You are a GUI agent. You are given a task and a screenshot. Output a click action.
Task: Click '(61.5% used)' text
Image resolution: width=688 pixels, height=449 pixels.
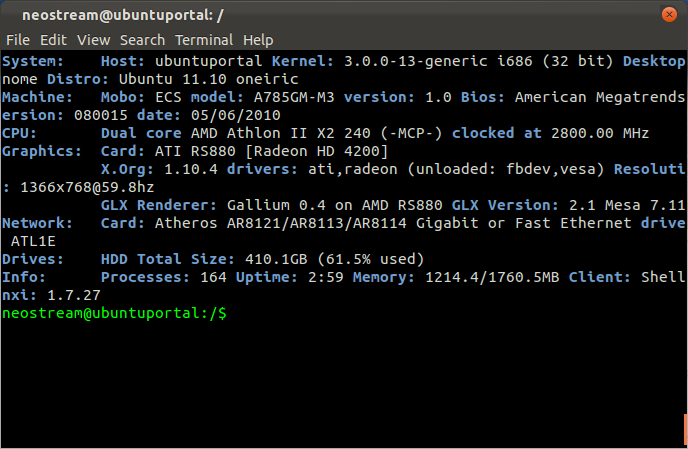pyautogui.click(x=370, y=259)
